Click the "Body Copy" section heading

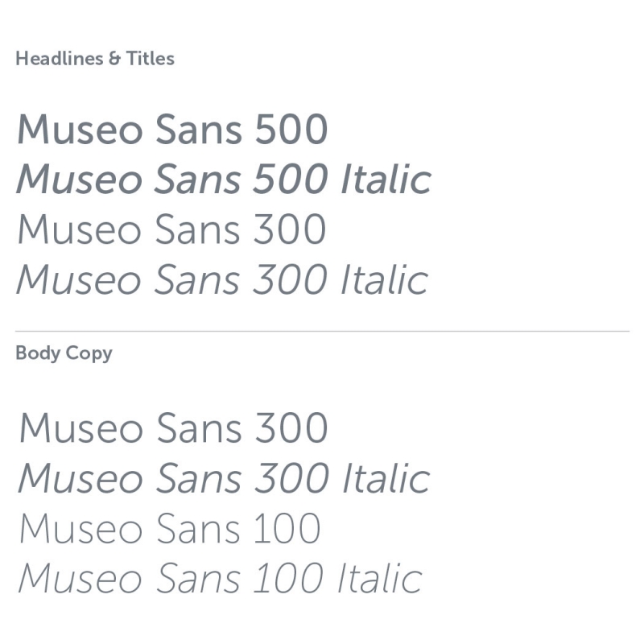[64, 353]
